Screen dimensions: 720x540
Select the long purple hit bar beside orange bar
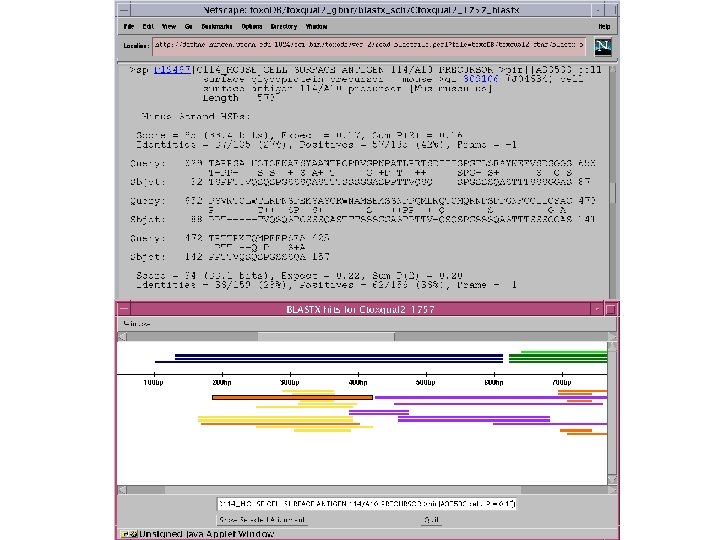[x=491, y=397]
